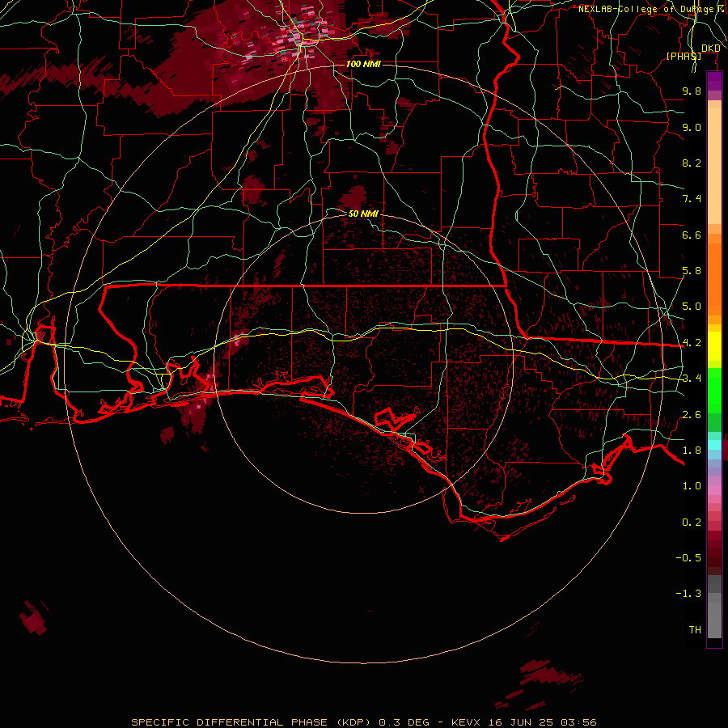Pick the bright yellow swatch on the color scale

(x=714, y=346)
